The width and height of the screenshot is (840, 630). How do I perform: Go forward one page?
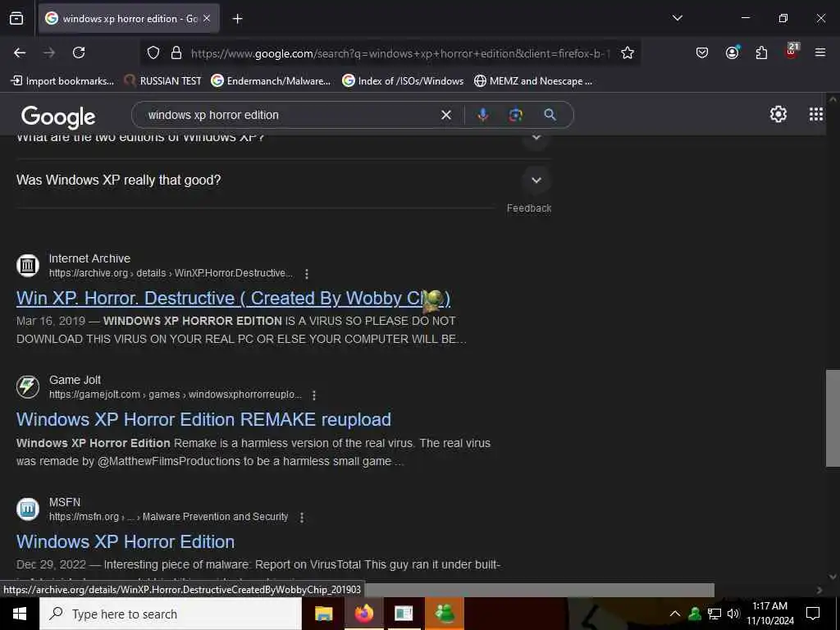(x=49, y=52)
